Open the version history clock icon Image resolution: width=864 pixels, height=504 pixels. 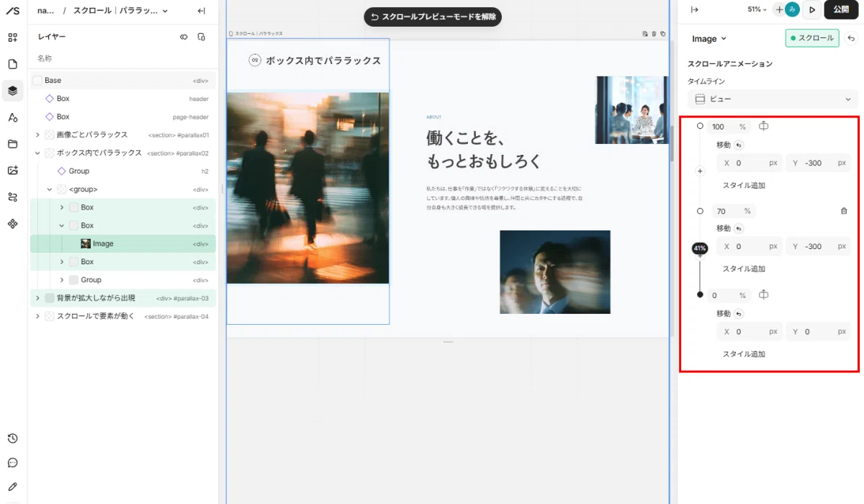pos(12,438)
